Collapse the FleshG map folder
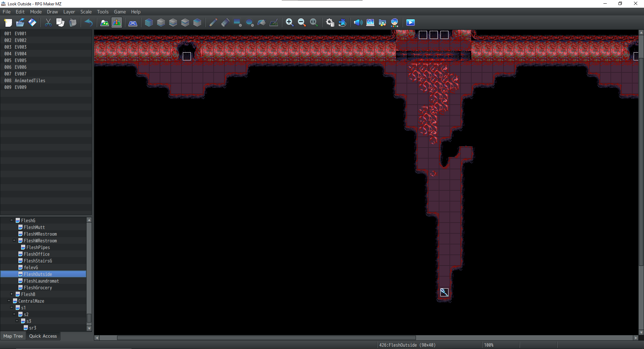Screen dimensions: 644x349 (12, 220)
